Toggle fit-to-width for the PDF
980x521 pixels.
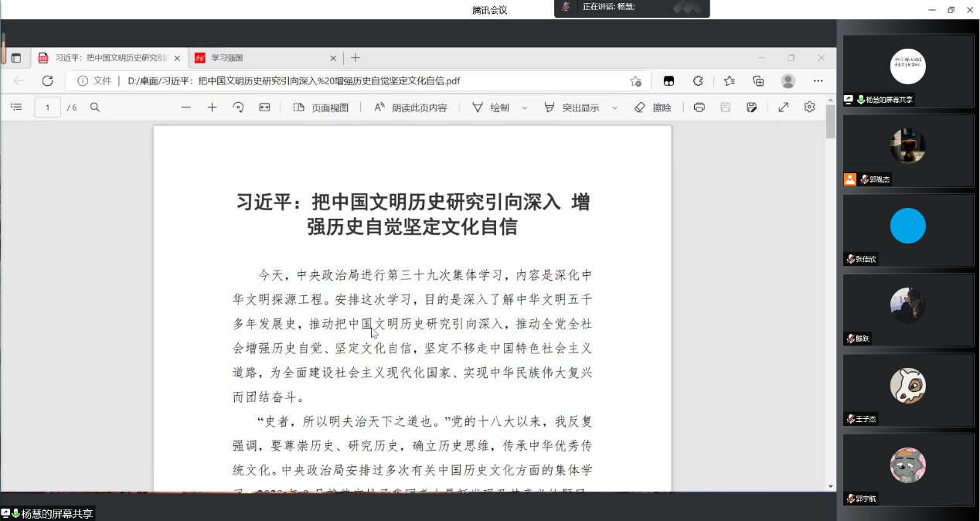264,107
